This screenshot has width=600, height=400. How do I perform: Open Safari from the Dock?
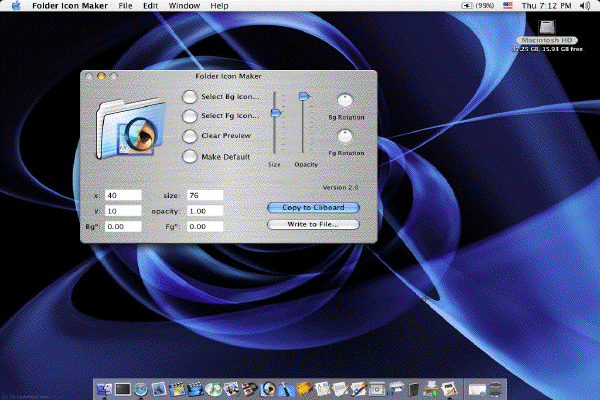pos(141,389)
